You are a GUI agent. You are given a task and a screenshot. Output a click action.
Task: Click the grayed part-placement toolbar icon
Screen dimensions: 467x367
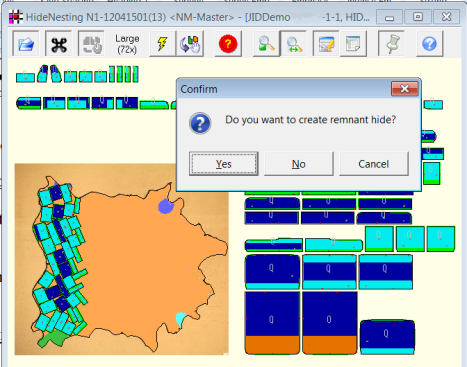pyautogui.click(x=91, y=44)
